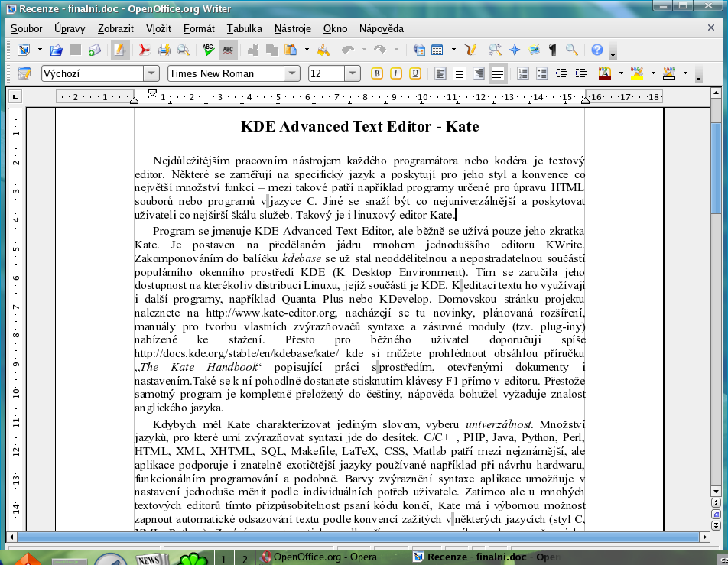Image resolution: width=728 pixels, height=565 pixels.
Task: Switch to virtual desktop 2 in taskbar
Action: click(245, 558)
